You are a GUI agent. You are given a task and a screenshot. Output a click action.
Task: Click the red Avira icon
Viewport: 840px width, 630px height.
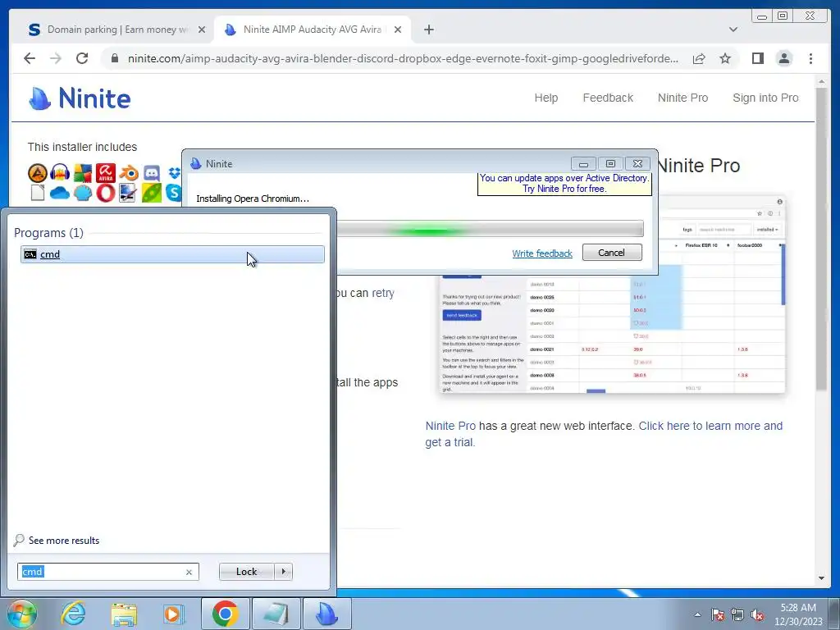[106, 173]
